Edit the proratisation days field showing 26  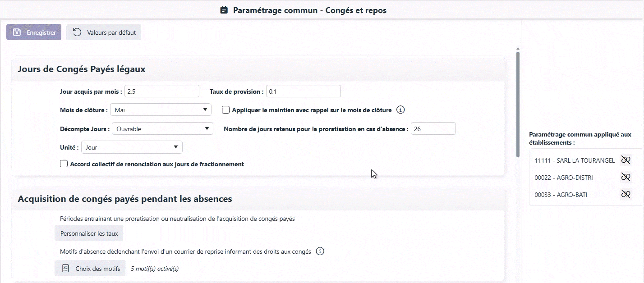[x=433, y=128]
